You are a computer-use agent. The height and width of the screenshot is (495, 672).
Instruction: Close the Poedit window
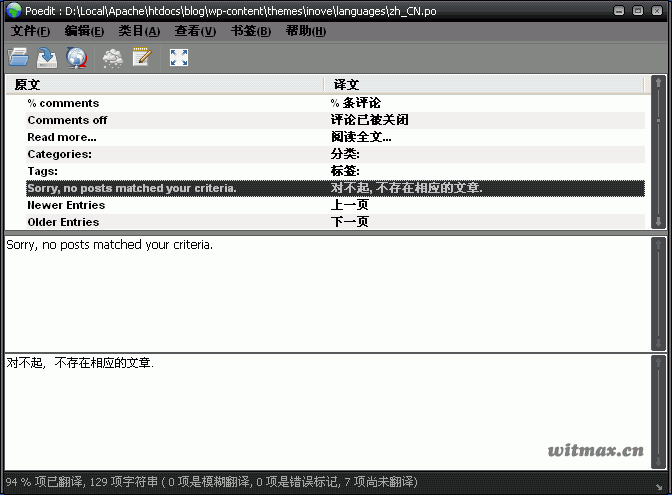pos(657,10)
